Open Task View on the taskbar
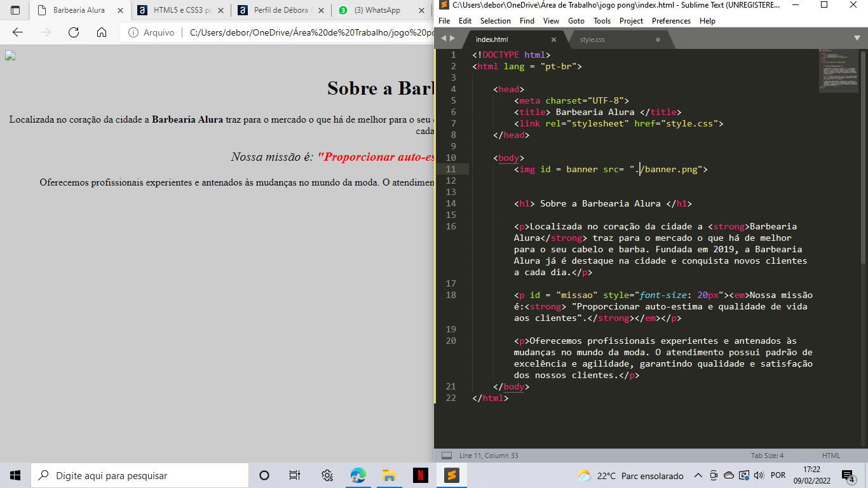This screenshot has width=868, height=488. (295, 475)
